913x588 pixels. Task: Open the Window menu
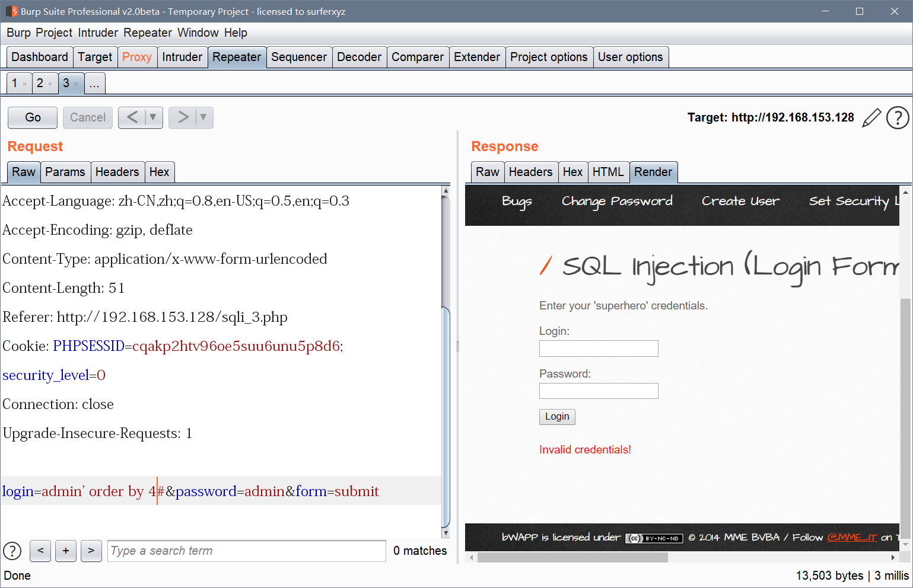(x=198, y=33)
